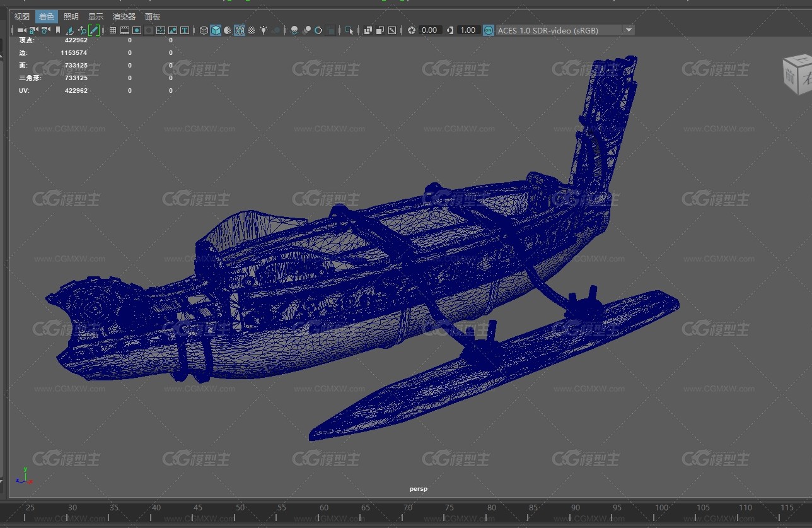Click the 边 count 1153574

pyautogui.click(x=74, y=53)
